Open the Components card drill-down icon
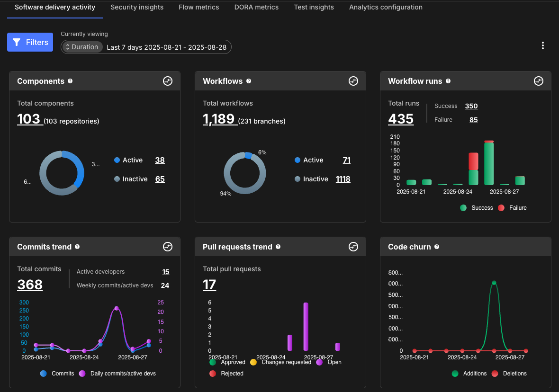559x392 pixels. click(168, 81)
